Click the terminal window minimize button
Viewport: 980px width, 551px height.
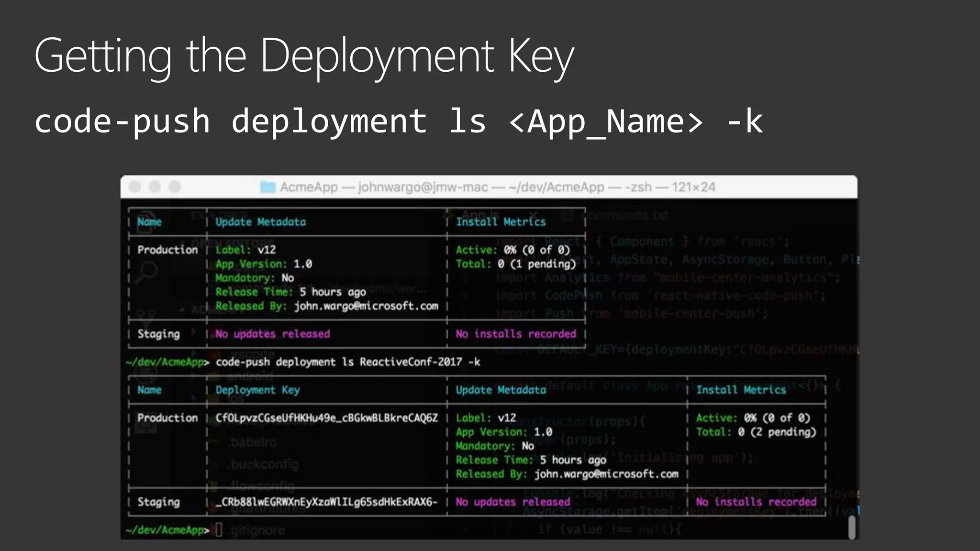click(155, 187)
